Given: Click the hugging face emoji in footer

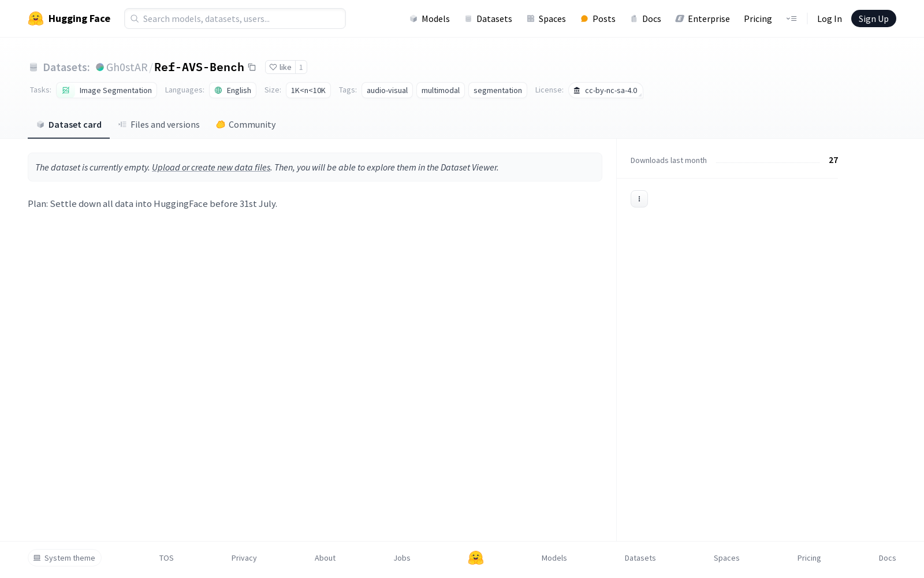Looking at the screenshot, I should (475, 558).
